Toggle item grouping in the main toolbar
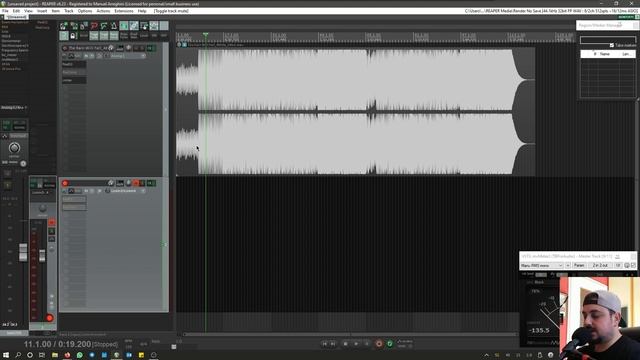Image resolution: width=640 pixels, height=360 pixels. pos(134,26)
